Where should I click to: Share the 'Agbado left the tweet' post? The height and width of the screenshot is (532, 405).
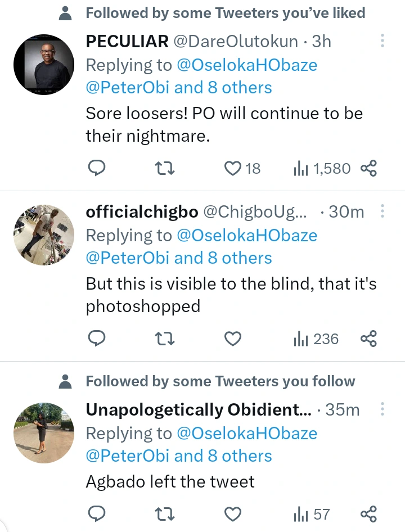click(x=368, y=514)
